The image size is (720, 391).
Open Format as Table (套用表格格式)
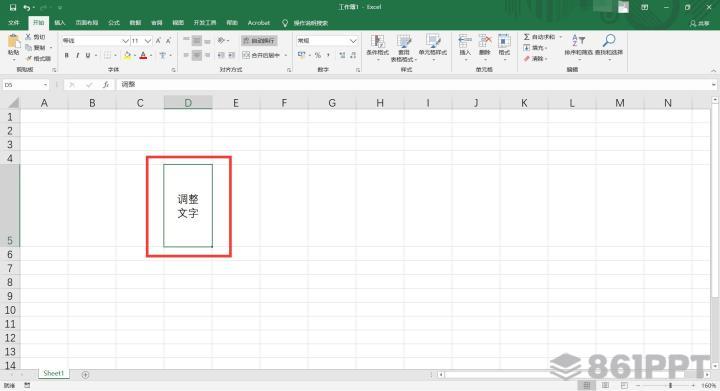pyautogui.click(x=404, y=47)
